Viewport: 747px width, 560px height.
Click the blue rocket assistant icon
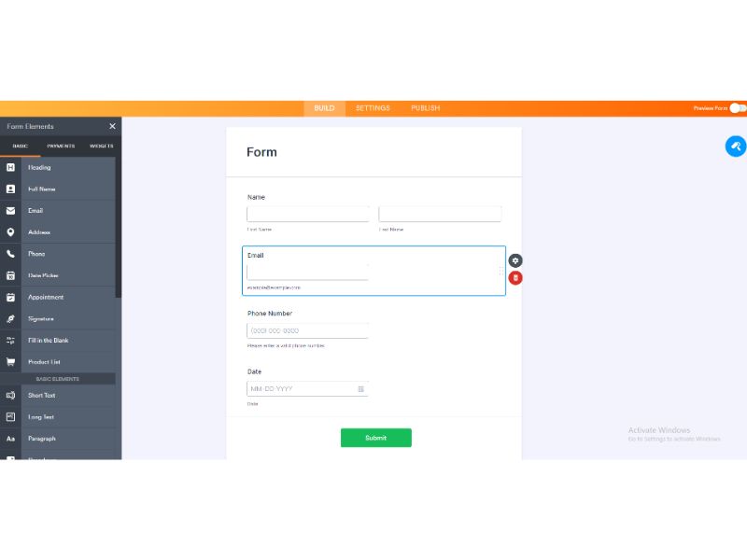pos(736,147)
